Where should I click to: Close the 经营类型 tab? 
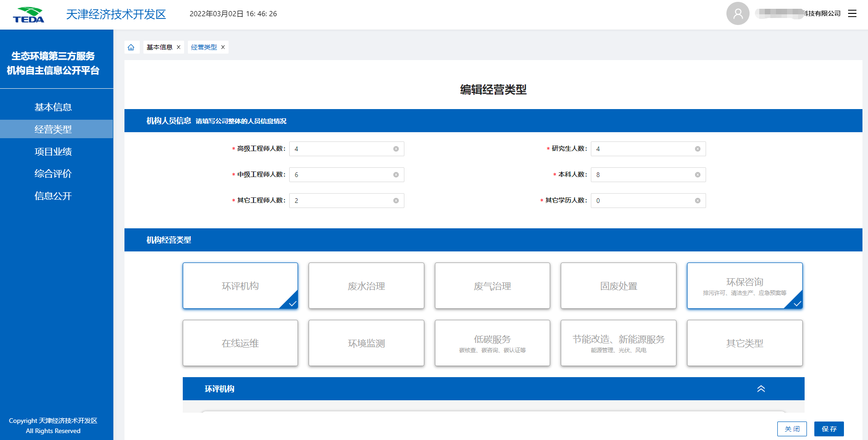coord(223,47)
